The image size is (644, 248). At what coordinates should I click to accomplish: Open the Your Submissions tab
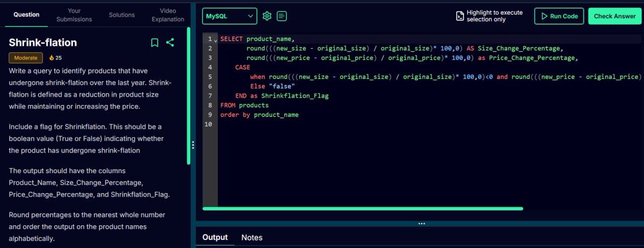click(74, 15)
